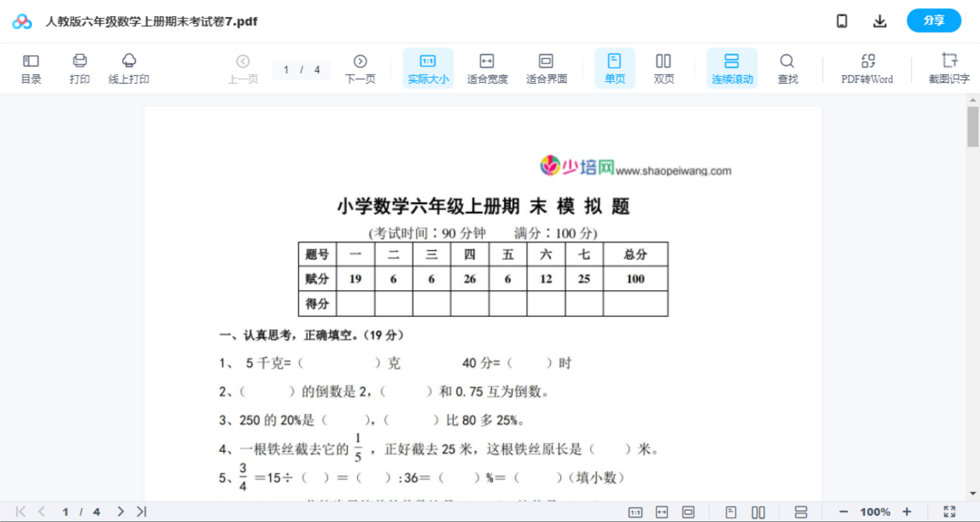Switch to 单页 single page mode

click(614, 68)
